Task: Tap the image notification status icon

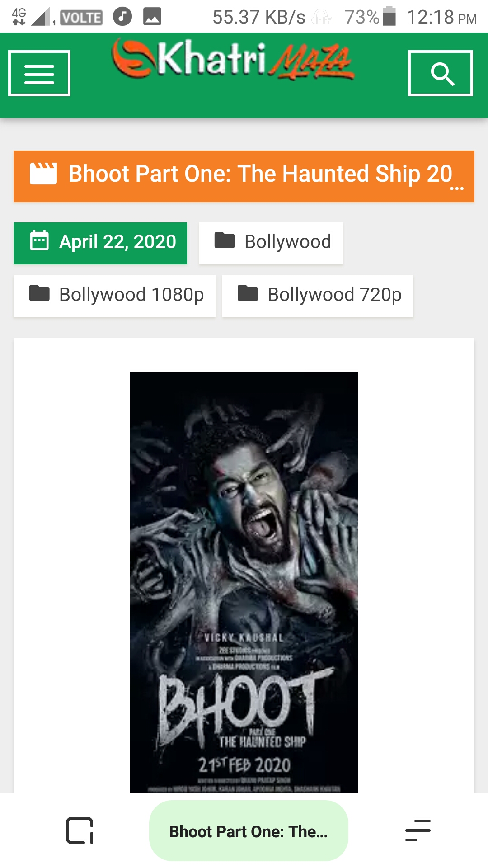Action: click(x=152, y=17)
